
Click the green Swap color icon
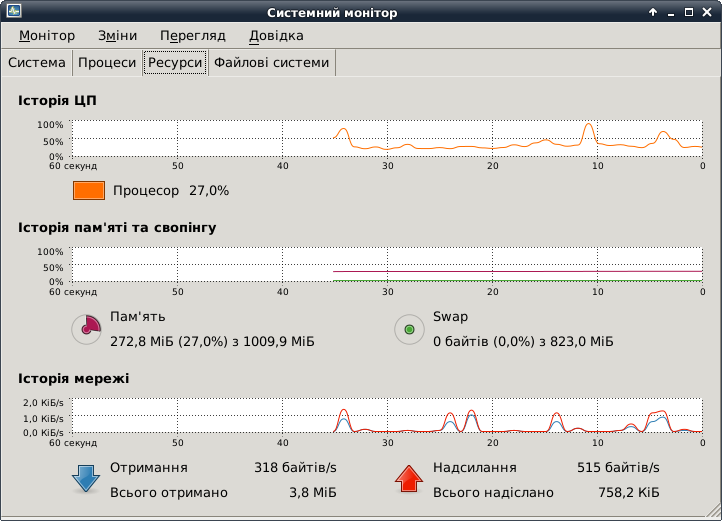(x=409, y=328)
